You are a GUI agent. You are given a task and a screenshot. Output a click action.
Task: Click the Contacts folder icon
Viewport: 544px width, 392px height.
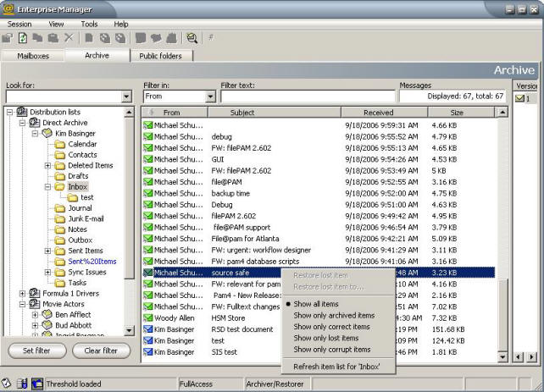[60, 155]
